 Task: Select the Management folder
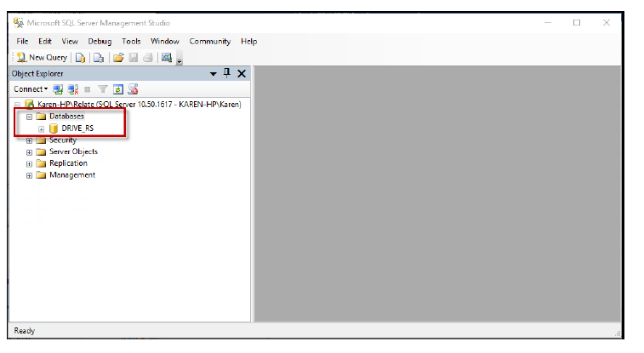point(72,175)
